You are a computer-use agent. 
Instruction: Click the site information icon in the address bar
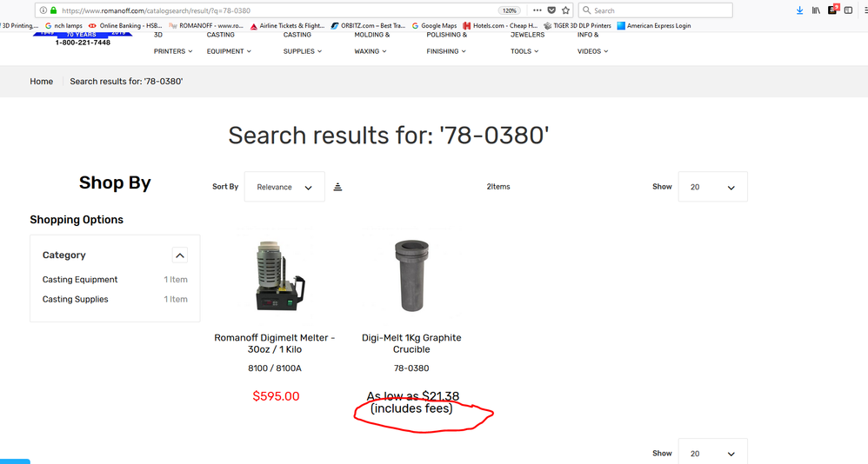[x=43, y=10]
